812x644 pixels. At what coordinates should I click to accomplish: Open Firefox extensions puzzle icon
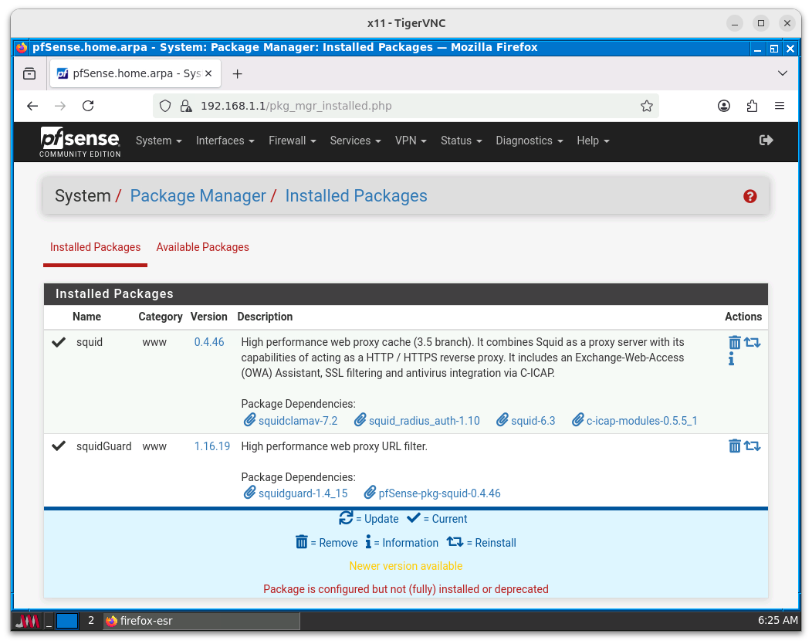pos(752,106)
